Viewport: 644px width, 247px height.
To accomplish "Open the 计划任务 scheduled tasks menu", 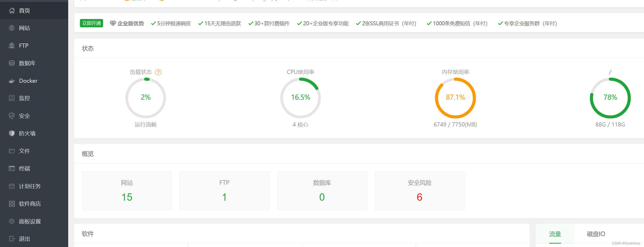I will click(30, 186).
